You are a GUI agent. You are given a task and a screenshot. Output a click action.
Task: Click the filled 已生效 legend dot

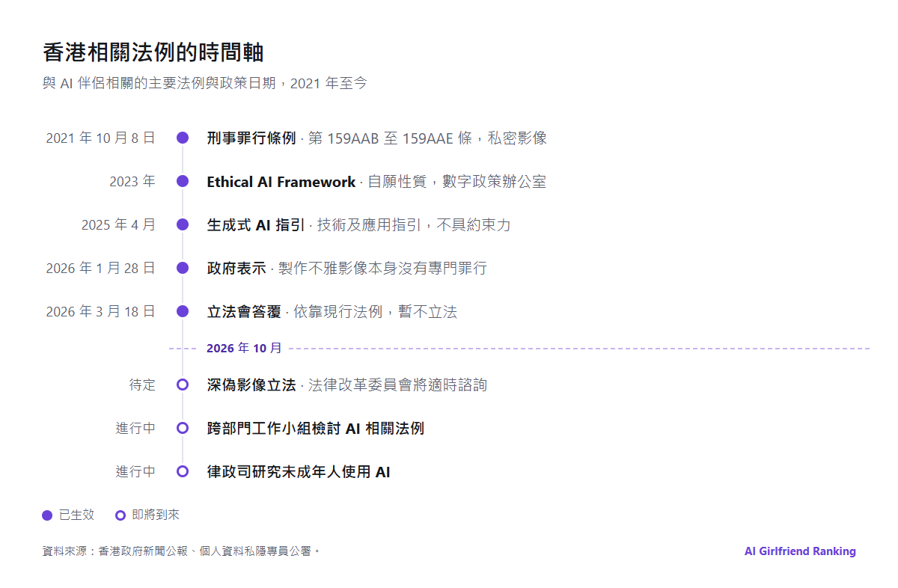[x=47, y=515]
